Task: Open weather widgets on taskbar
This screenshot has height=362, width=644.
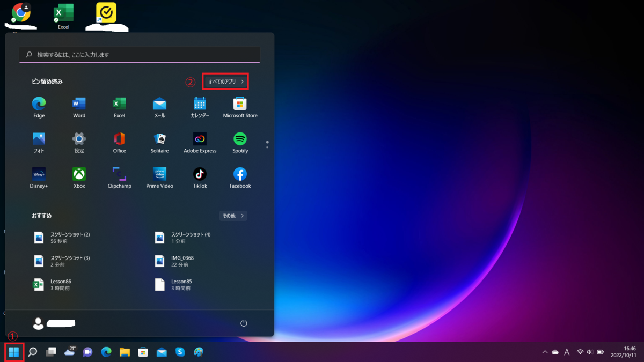Action: (70, 351)
